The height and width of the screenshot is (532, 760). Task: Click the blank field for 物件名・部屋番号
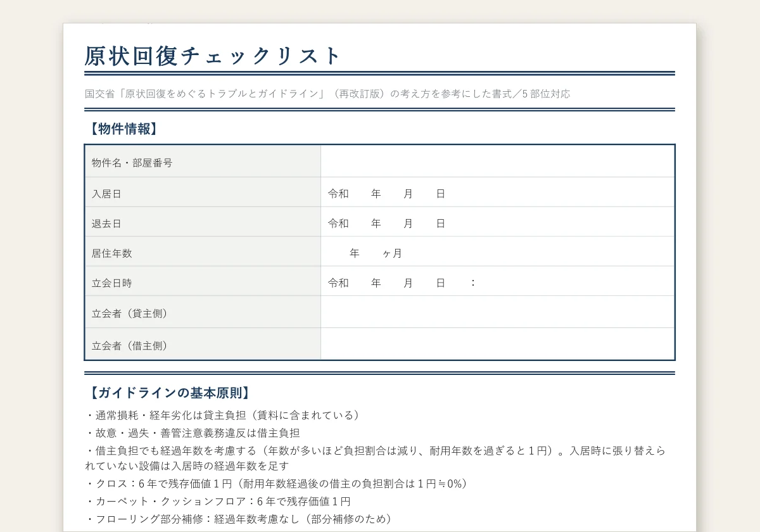(497, 161)
